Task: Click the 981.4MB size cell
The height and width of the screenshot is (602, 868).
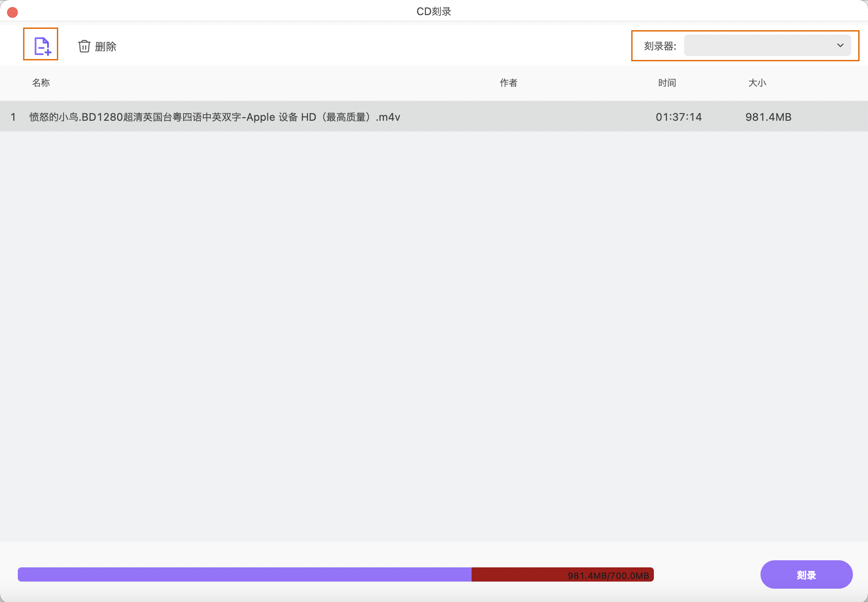Action: tap(768, 117)
